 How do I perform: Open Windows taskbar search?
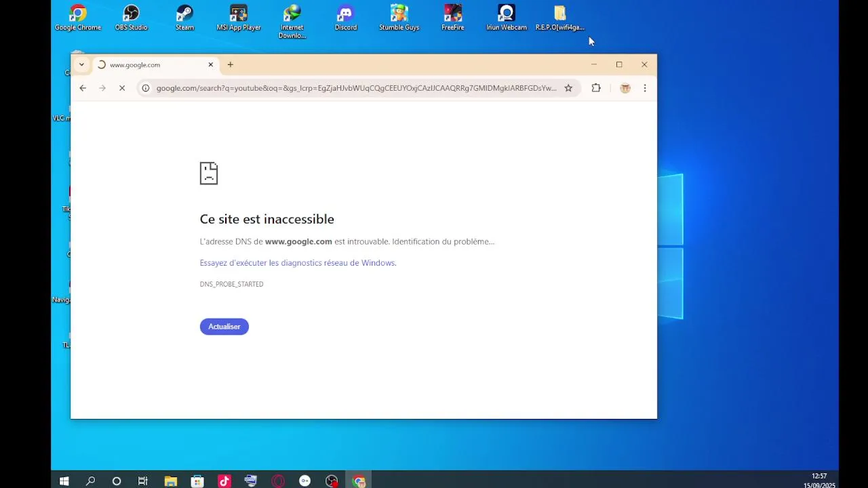pos(90,481)
